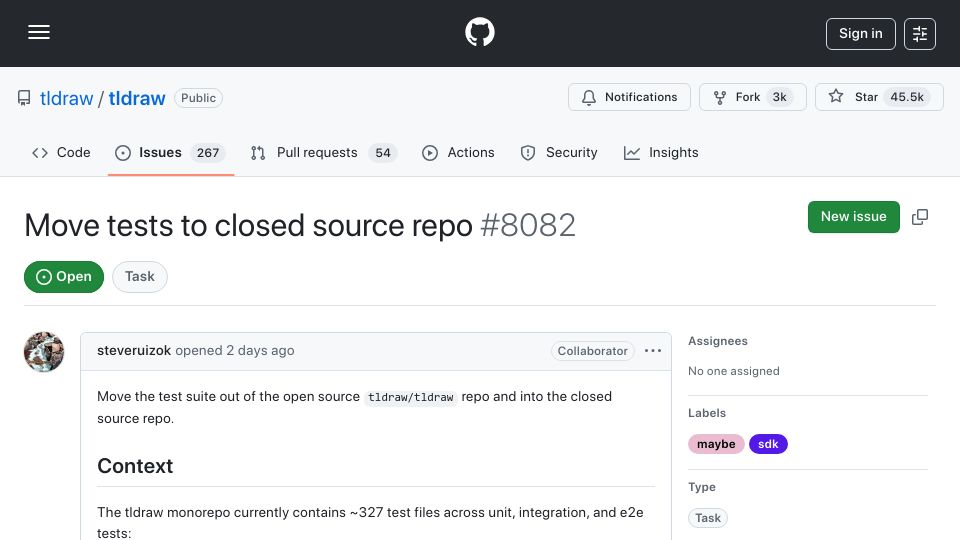
Task: Open the comment's three-dot options menu
Action: pyautogui.click(x=653, y=351)
